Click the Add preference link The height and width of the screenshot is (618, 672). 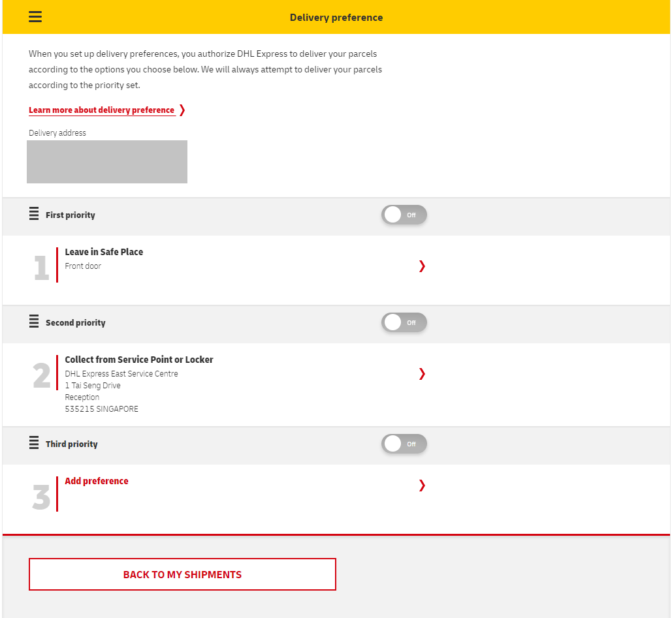(x=97, y=481)
